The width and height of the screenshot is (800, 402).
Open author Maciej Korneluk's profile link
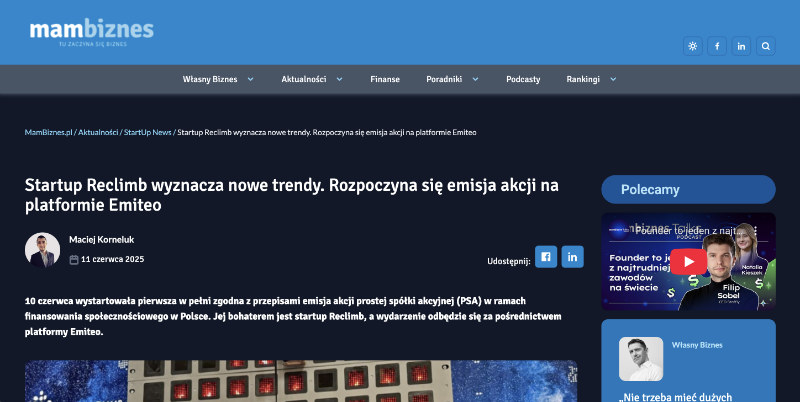pos(102,239)
